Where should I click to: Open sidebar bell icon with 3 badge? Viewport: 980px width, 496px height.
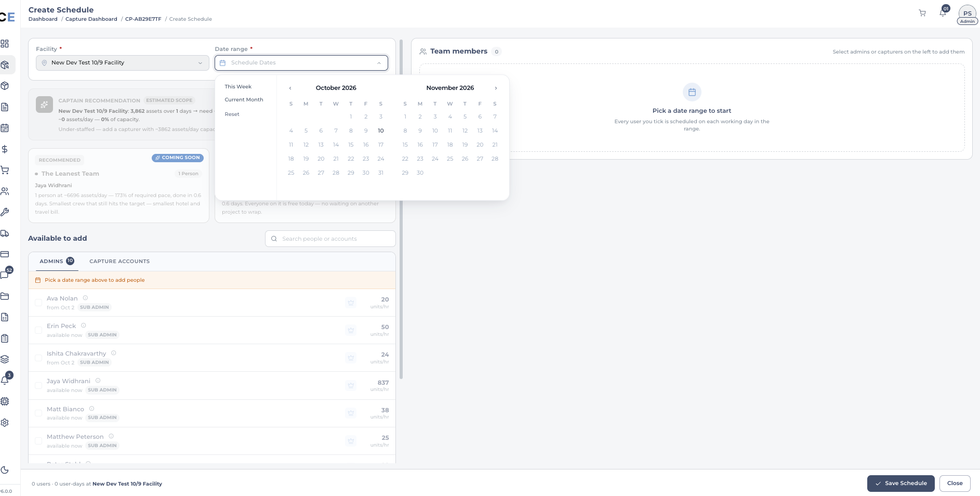tap(5, 380)
